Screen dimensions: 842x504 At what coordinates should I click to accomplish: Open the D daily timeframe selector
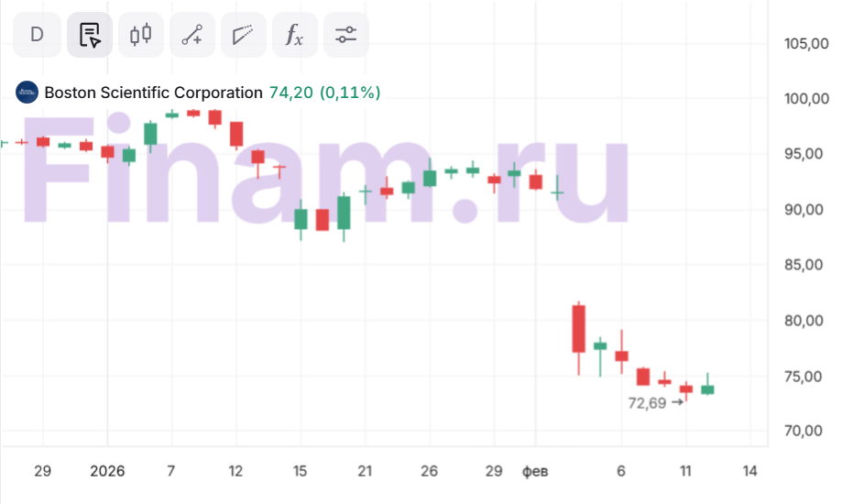coord(38,35)
